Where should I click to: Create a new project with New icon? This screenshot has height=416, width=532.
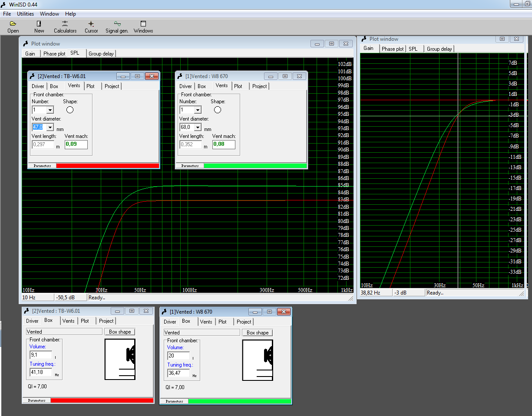pos(39,26)
